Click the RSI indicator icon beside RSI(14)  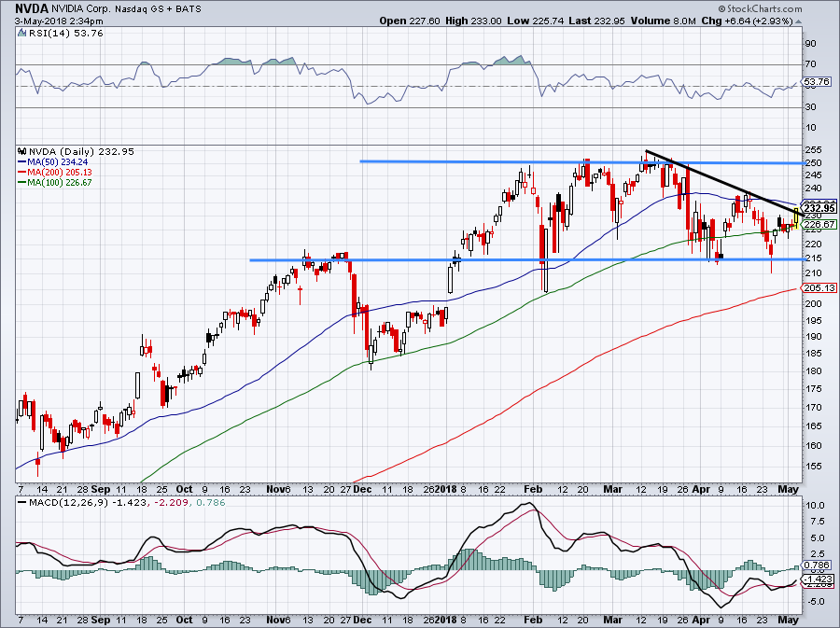(21, 34)
